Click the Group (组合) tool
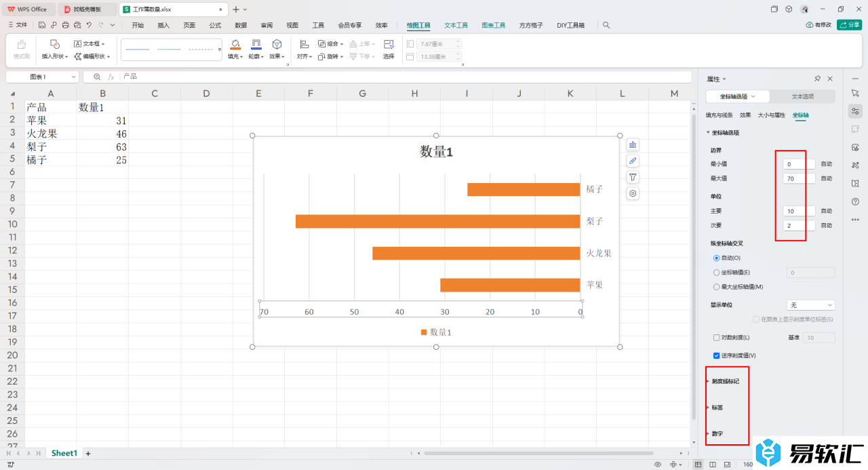Image resolution: width=868 pixels, height=470 pixels. click(x=331, y=43)
